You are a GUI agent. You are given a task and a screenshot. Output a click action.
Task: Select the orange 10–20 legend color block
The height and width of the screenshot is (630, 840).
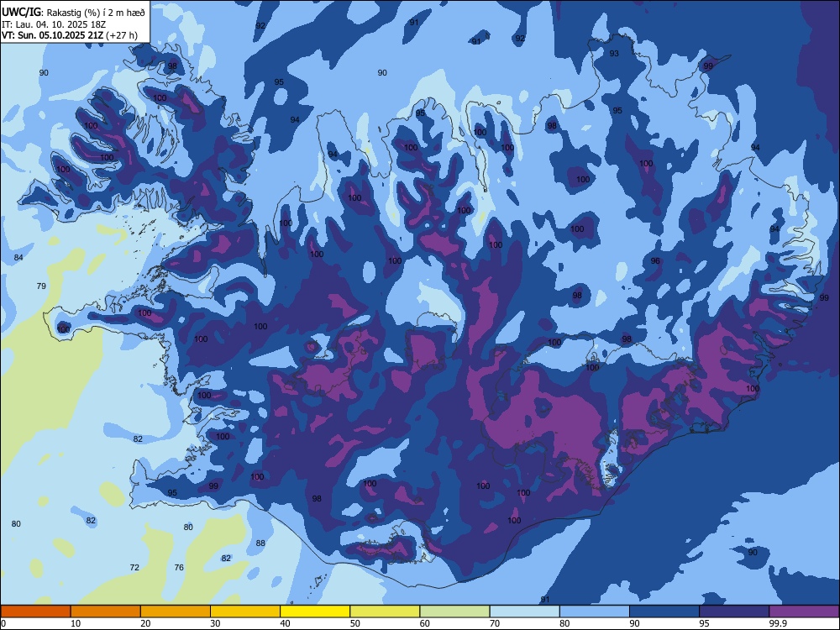[x=106, y=612]
